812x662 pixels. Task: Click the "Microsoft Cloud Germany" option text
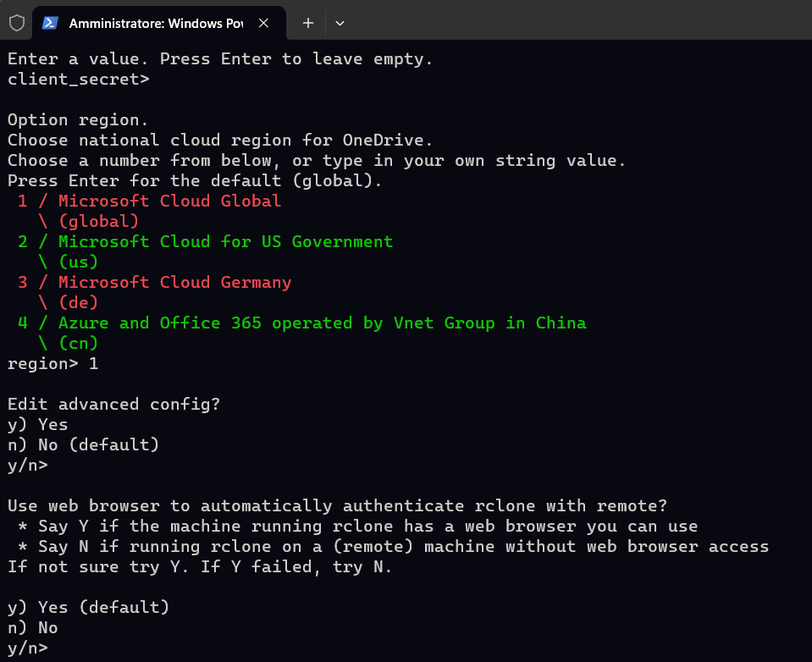[x=174, y=283]
